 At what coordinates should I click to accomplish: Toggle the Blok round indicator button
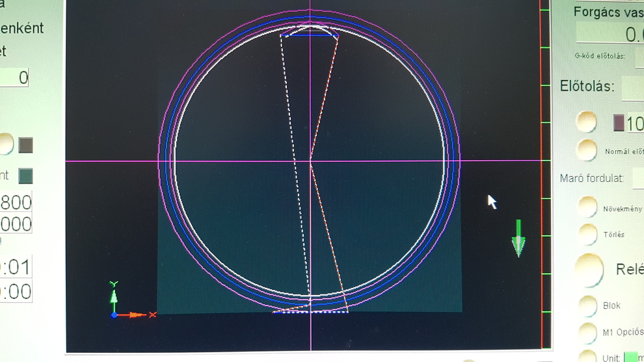588,306
